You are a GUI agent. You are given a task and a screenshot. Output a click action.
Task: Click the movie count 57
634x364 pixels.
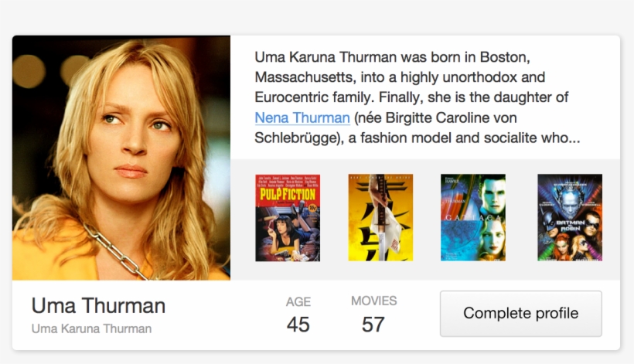pyautogui.click(x=373, y=325)
